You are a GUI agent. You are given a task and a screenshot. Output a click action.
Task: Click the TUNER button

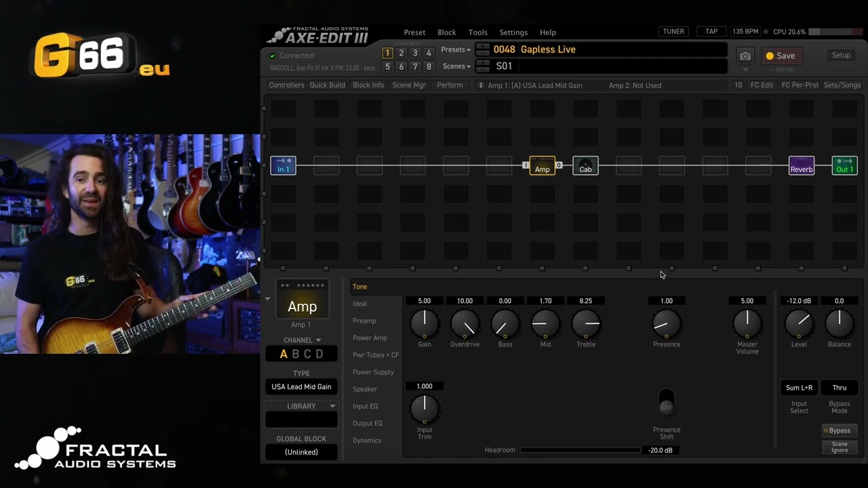[x=673, y=32]
